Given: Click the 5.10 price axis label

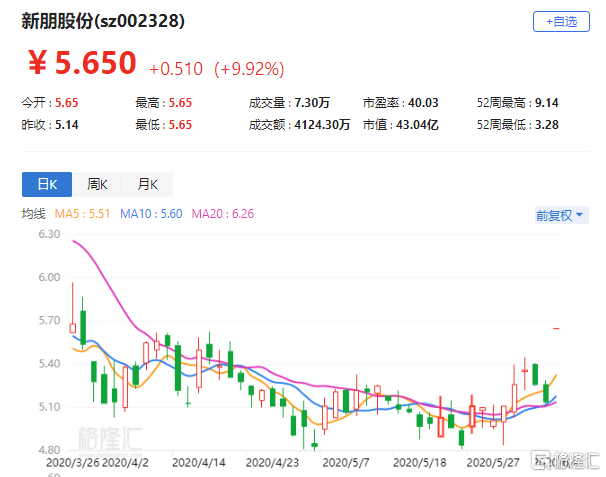Looking at the screenshot, I should tap(49, 407).
